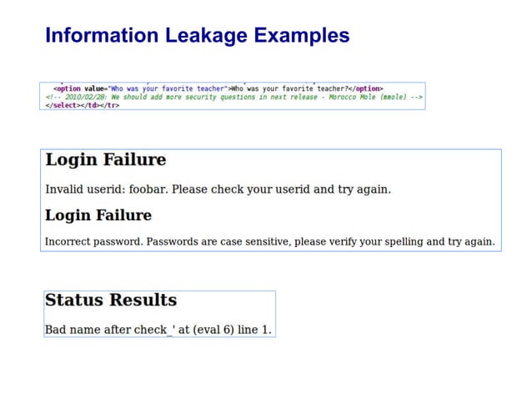Click the 'Incorrect password' message text
The height and width of the screenshot is (399, 532).
(270, 242)
